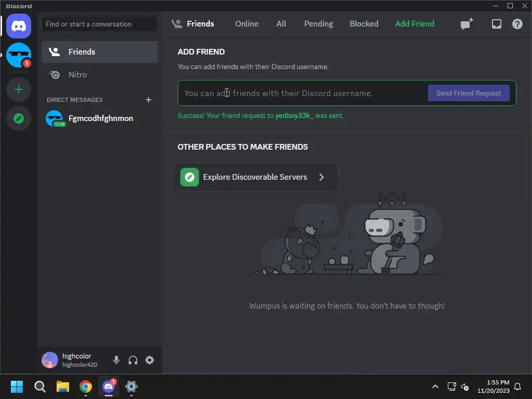Open New Group DM chat-plus icon

click(467, 24)
